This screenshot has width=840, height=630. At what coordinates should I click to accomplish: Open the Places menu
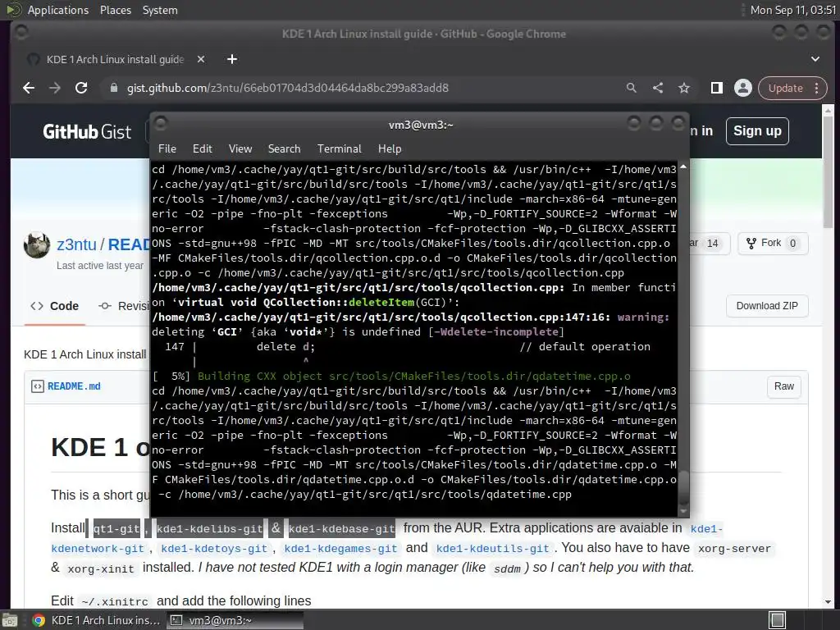click(115, 10)
